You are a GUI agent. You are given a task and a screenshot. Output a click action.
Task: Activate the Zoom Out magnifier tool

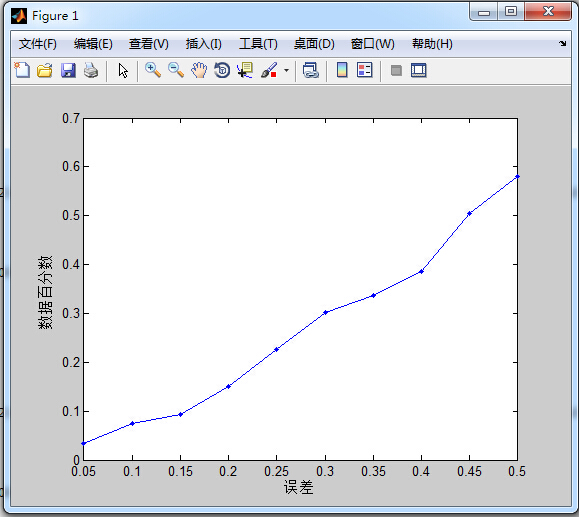176,70
